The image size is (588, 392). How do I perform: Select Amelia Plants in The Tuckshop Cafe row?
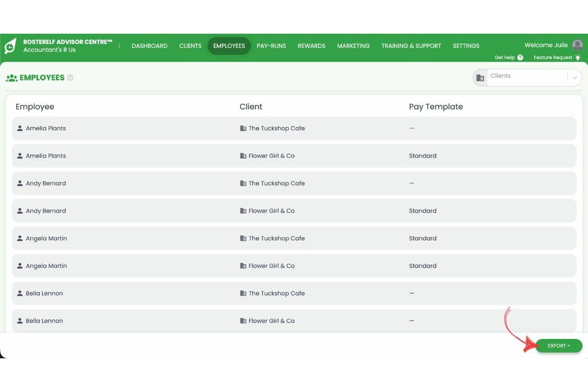click(46, 128)
